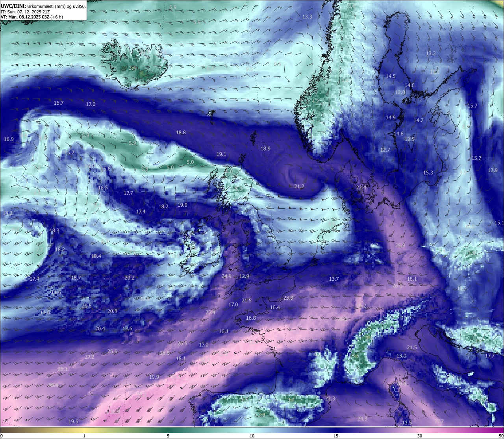The image size is (504, 439).
Task: Select the valid time line 'VT: Mán. 08.12.2025 03Z'
Action: click(25, 17)
